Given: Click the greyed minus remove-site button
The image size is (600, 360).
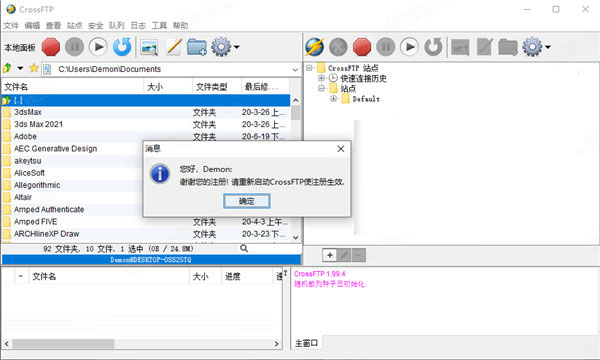Looking at the screenshot, I should 359,255.
